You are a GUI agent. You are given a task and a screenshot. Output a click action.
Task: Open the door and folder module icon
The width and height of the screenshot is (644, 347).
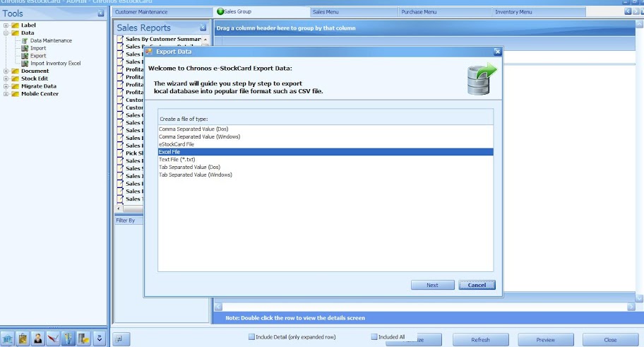(83, 339)
